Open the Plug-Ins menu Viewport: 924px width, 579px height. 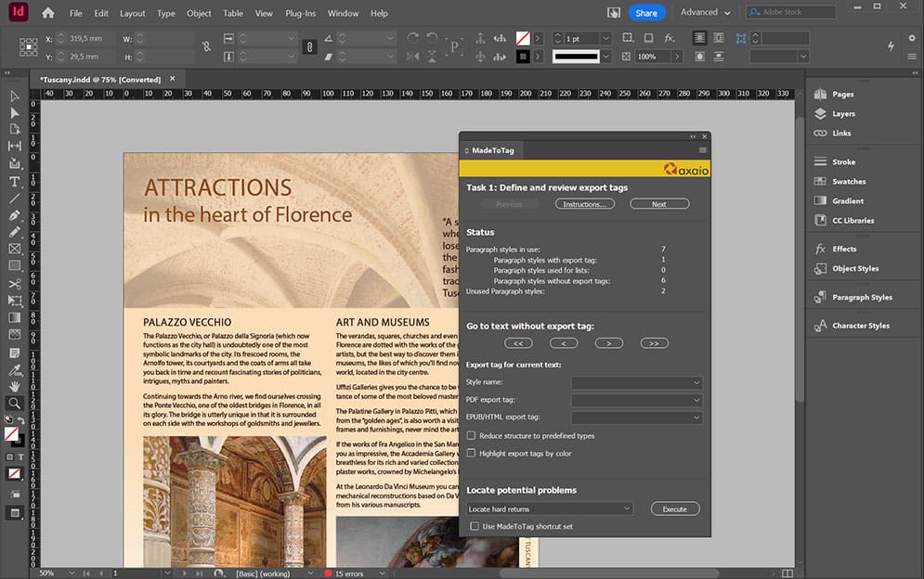(301, 13)
